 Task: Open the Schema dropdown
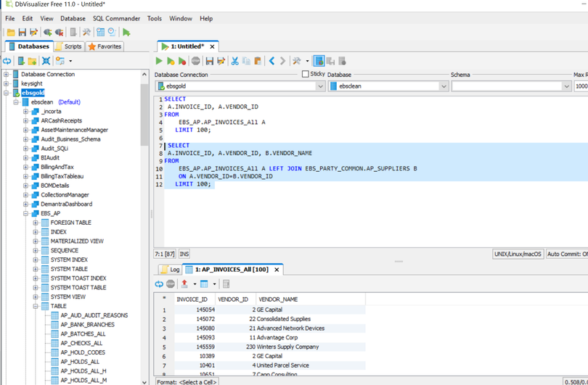pyautogui.click(x=567, y=86)
